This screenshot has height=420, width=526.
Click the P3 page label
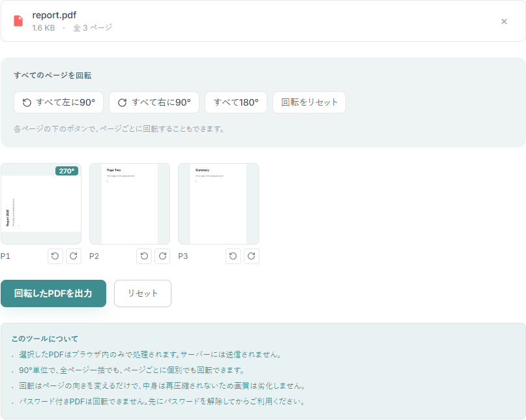[183, 256]
